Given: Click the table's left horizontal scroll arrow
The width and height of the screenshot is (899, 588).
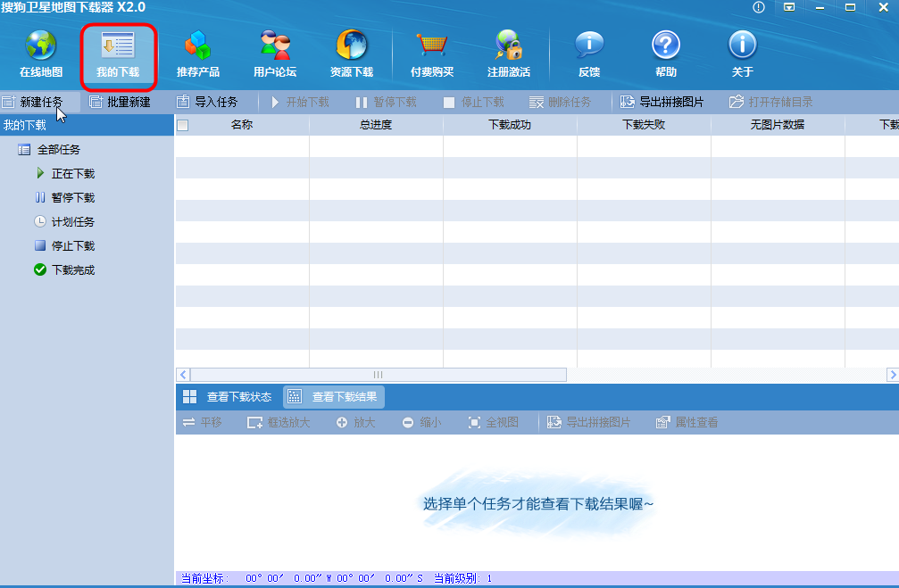Looking at the screenshot, I should [183, 375].
